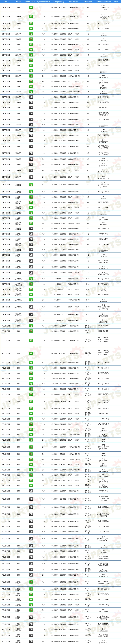The height and width of the screenshot is (644, 121).
Task: Click the Lata produkcji column header
Action: point(59,2)
